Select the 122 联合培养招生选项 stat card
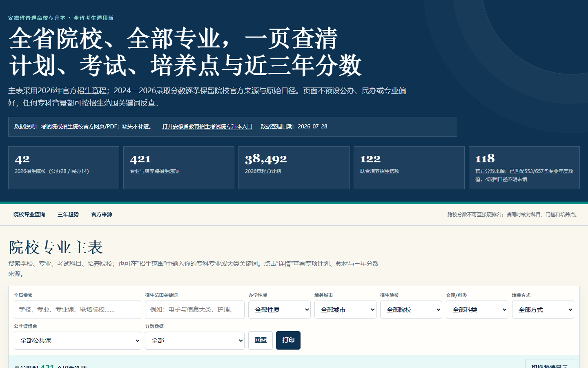Image resolution: width=588 pixels, height=368 pixels. coord(409,168)
